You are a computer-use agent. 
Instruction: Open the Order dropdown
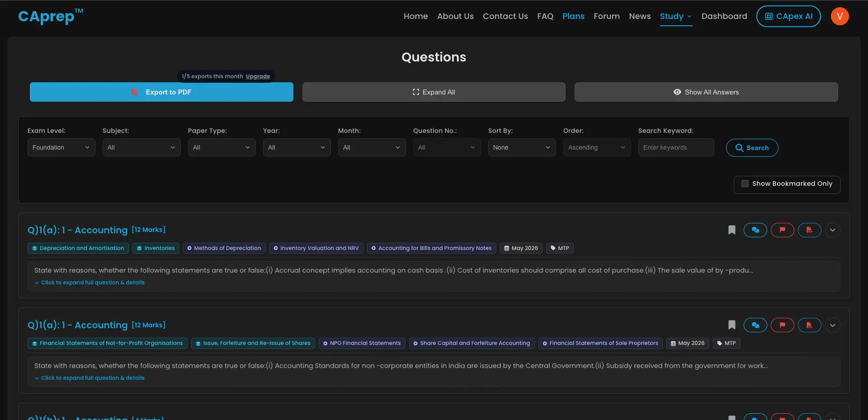pyautogui.click(x=597, y=147)
